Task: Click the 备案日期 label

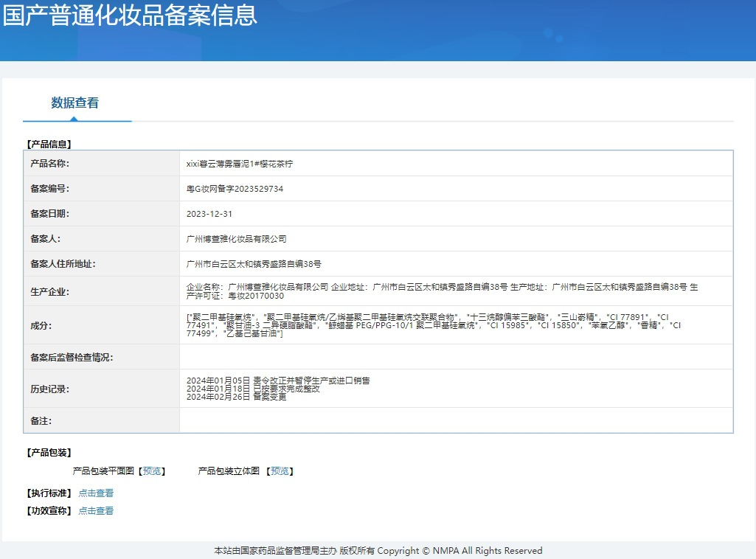Action: (x=49, y=213)
